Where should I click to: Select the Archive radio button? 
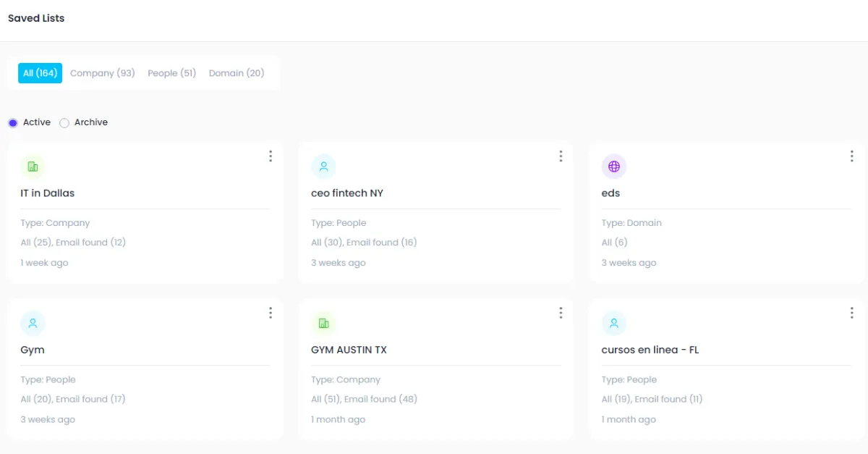[64, 123]
